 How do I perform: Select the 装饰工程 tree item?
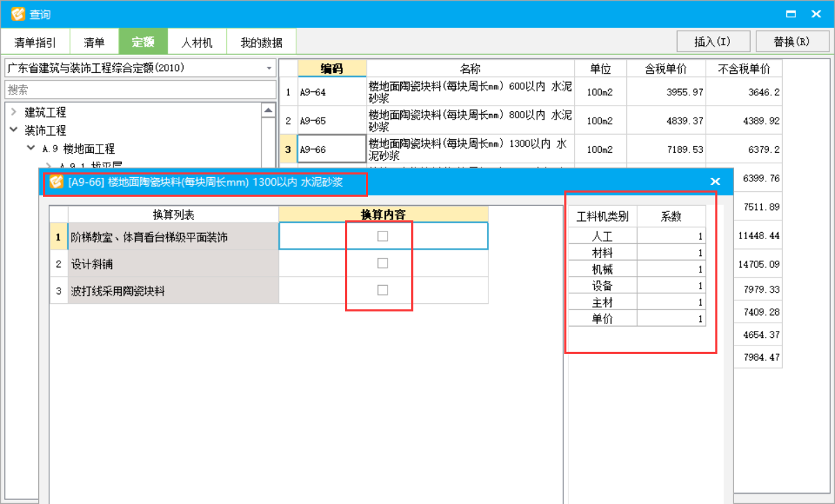click(45, 130)
